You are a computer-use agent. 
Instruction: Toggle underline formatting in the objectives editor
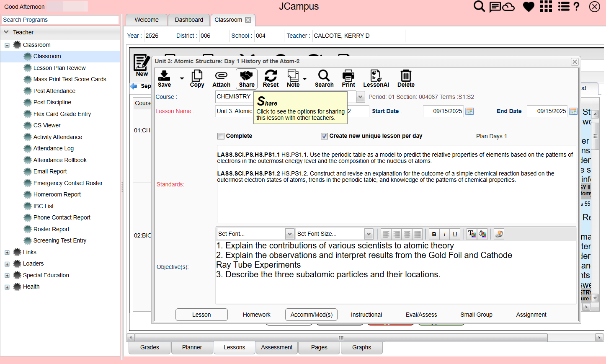point(455,234)
